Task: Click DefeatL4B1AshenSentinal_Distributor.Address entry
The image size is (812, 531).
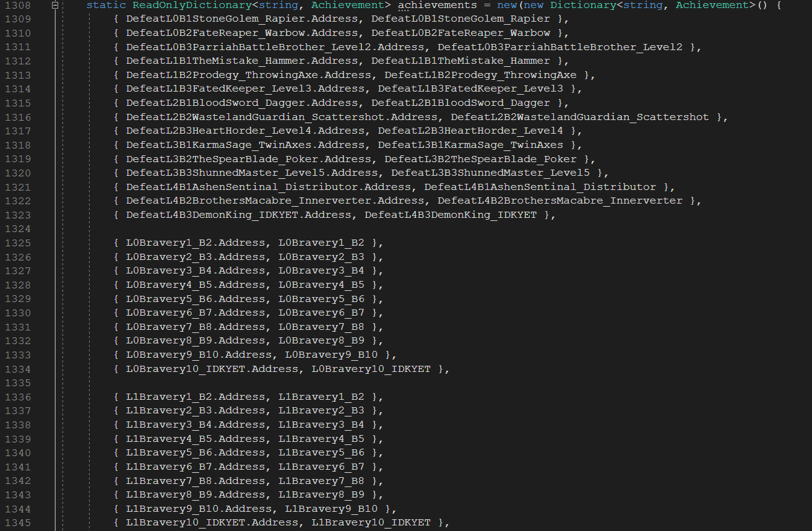Action: click(269, 187)
